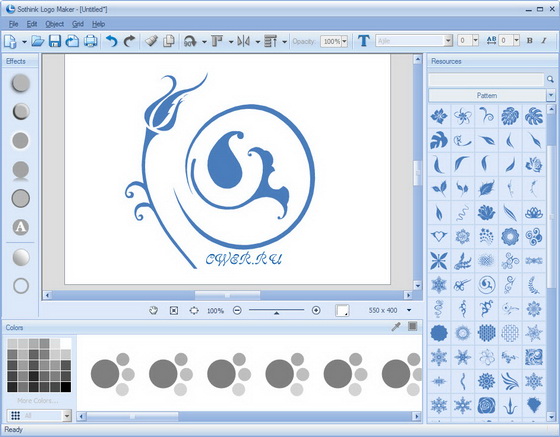Click the Flip horizontal mirror icon

pyautogui.click(x=244, y=41)
